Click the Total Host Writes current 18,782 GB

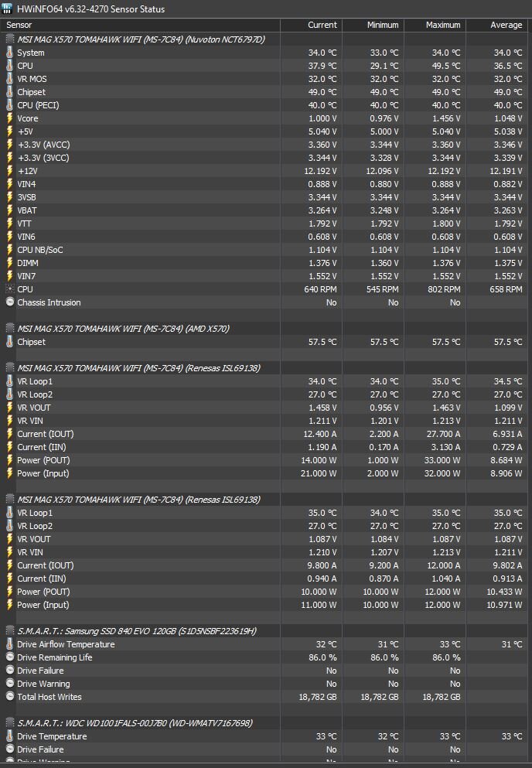318,697
